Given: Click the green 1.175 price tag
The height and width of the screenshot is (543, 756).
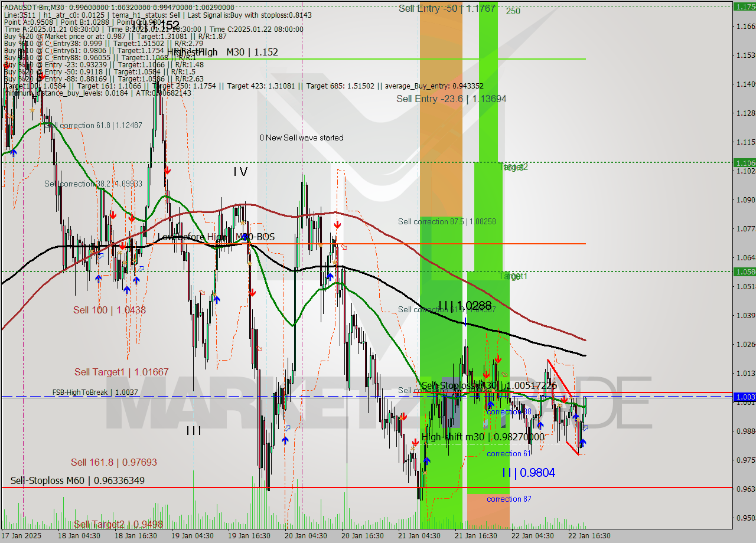Looking at the screenshot, I should pos(744,6).
